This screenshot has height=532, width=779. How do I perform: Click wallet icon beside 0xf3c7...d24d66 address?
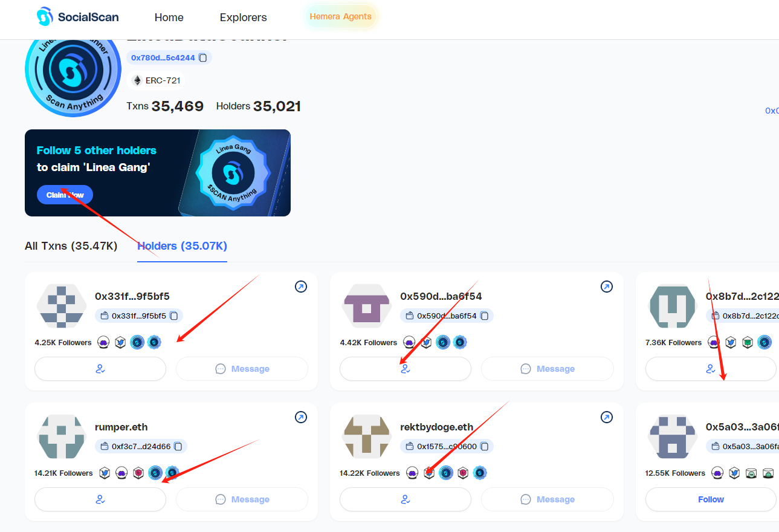point(104,446)
